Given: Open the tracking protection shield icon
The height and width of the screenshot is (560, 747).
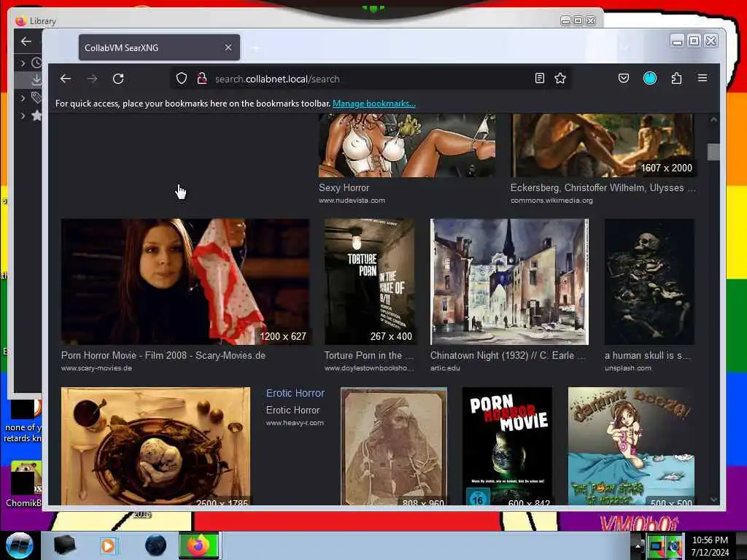Looking at the screenshot, I should [x=182, y=79].
